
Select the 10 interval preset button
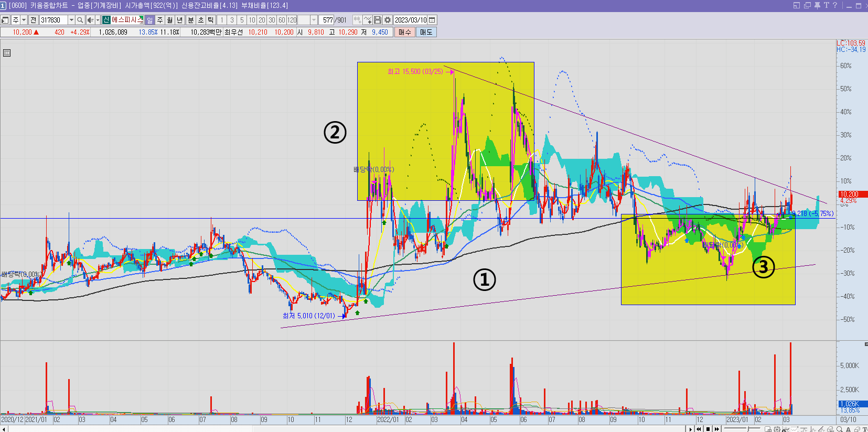click(252, 20)
